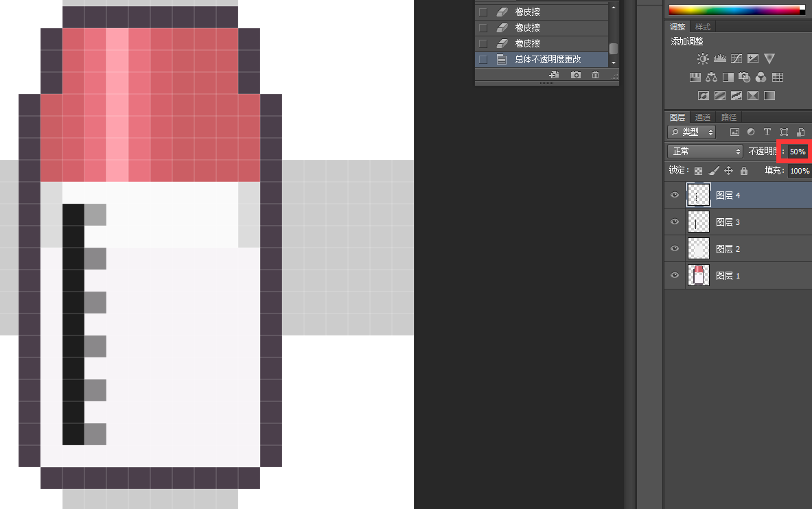Add a Posterize adjustment layer
This screenshot has width=812, height=509.
[x=720, y=96]
